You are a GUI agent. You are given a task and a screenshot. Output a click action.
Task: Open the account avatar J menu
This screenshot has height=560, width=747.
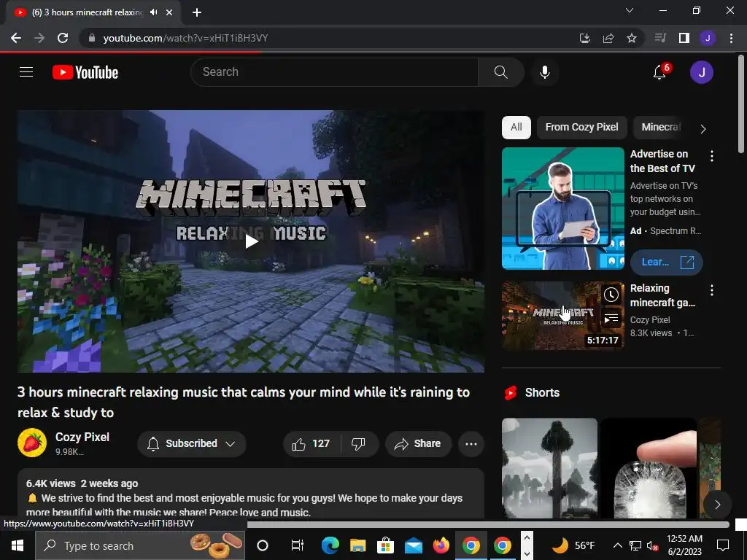(701, 72)
